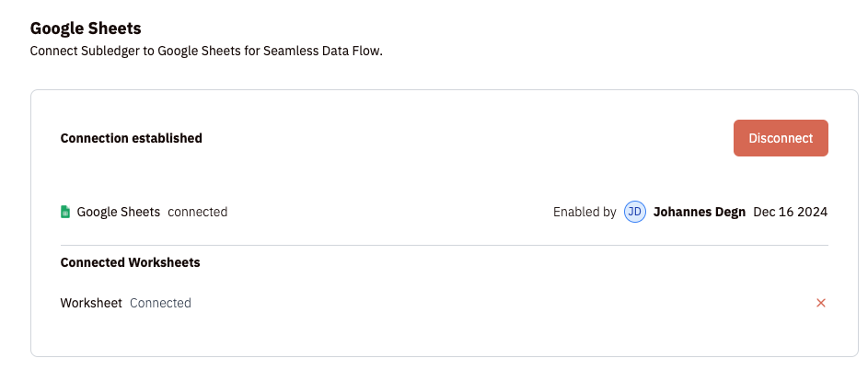Click the Google Sheets label in connection row
The image size is (868, 370).
(118, 212)
